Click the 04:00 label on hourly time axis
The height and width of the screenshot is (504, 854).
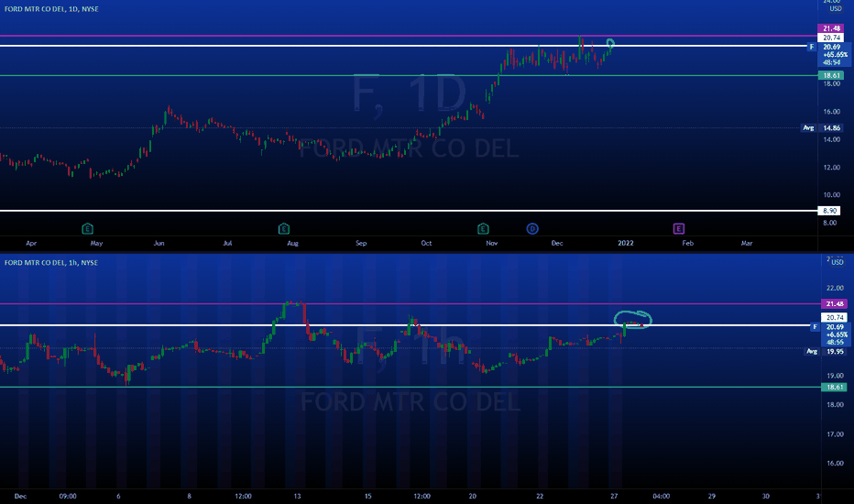[x=662, y=496]
